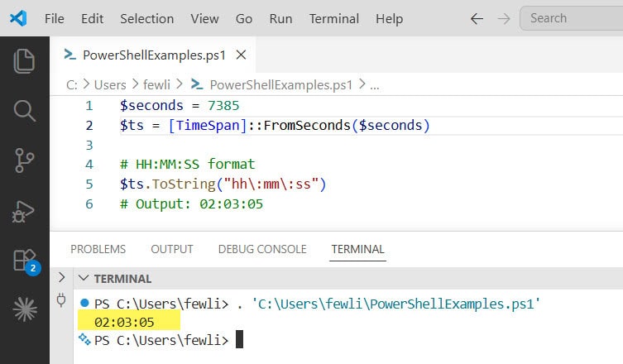
Task: Go forward with the right arrow
Action: 504,18
